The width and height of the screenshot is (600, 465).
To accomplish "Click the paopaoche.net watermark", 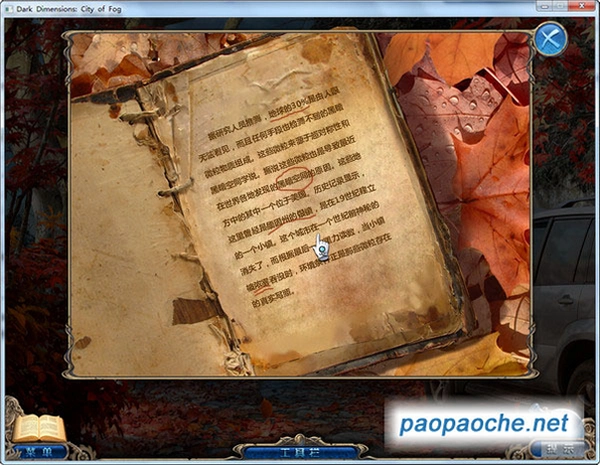I will point(484,424).
